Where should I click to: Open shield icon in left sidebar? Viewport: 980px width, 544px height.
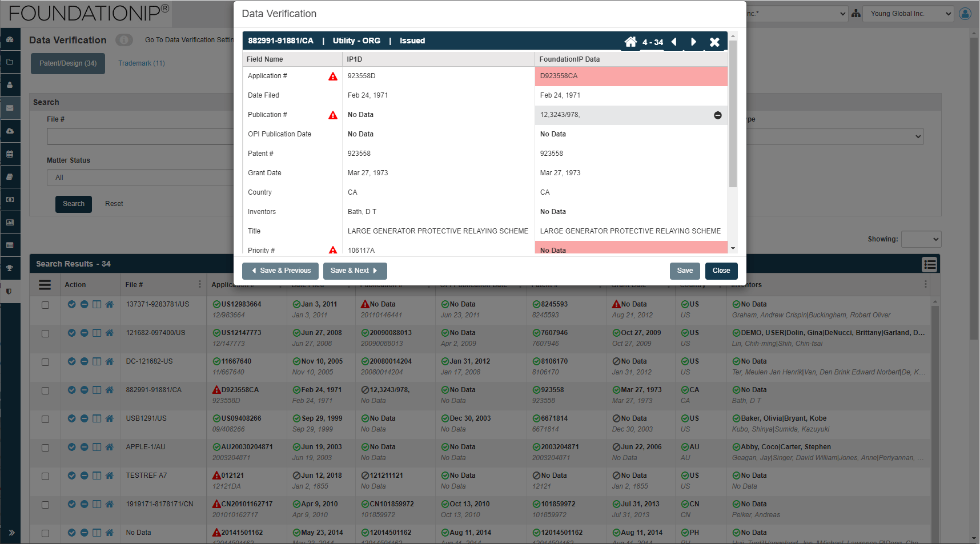pos(10,291)
